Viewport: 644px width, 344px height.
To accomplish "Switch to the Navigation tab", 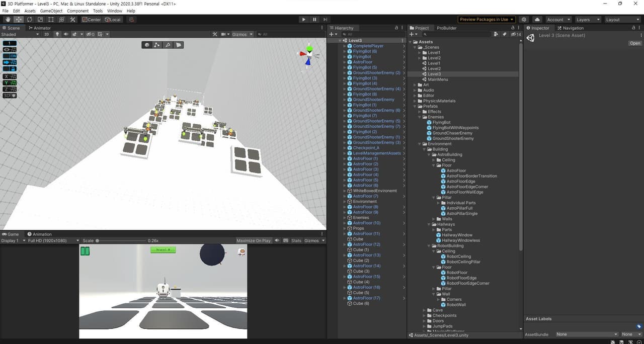I will point(571,28).
